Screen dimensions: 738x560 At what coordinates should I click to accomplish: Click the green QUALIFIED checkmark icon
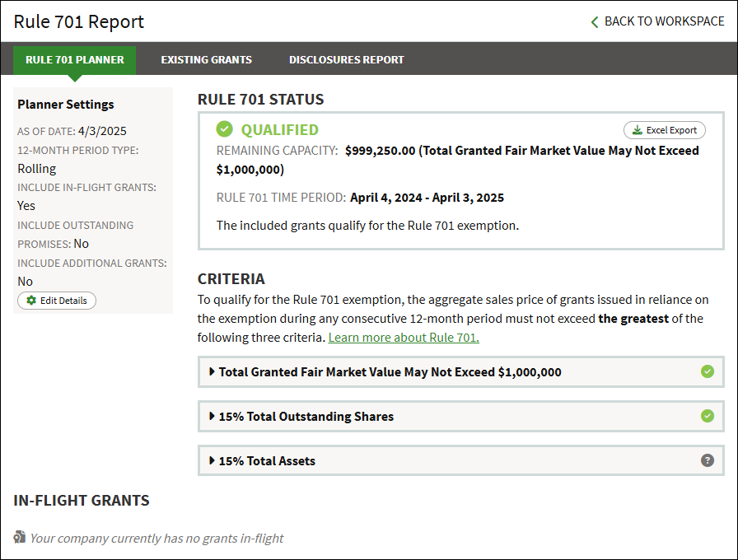point(224,129)
